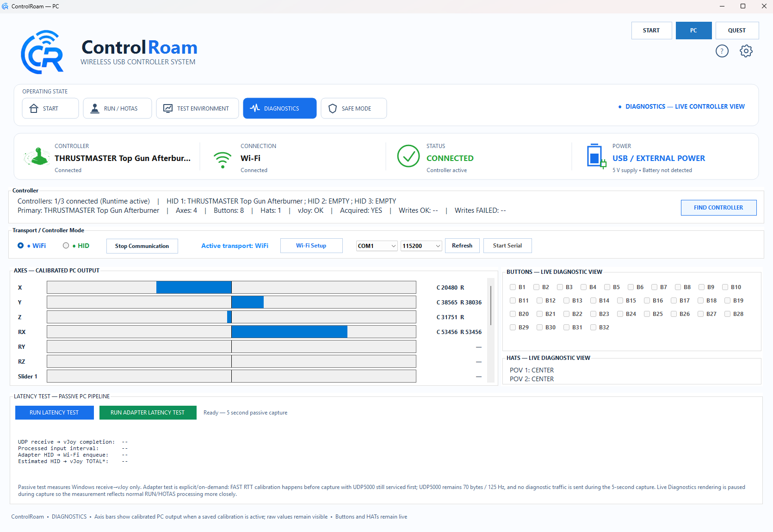Switch to the Test Environment state
Screen dimensions: 773x532
[x=198, y=108]
